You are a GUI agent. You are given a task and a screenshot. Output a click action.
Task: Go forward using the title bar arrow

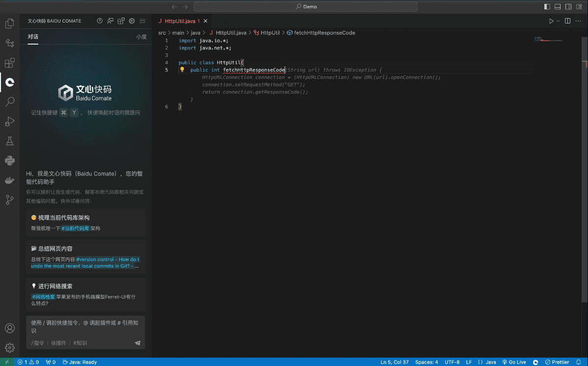click(185, 7)
